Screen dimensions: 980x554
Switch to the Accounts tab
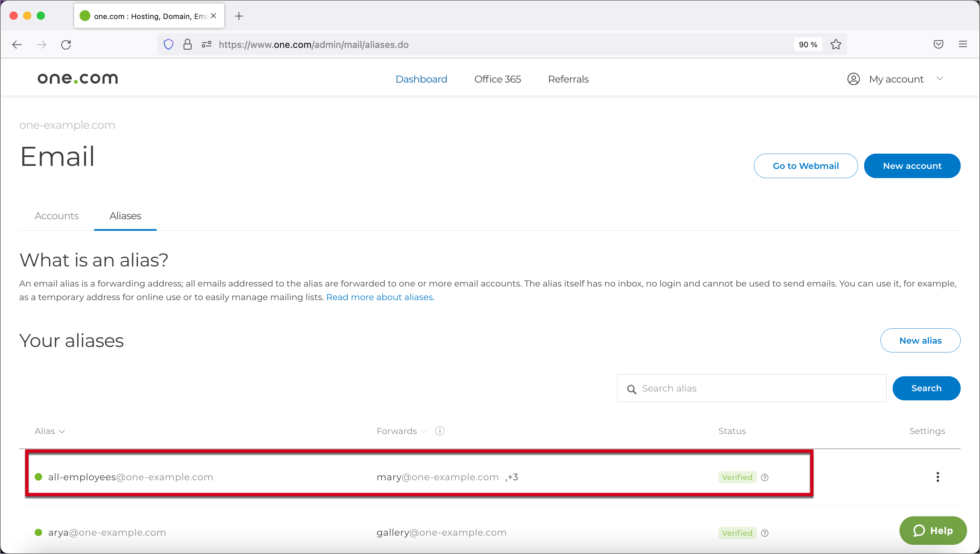coord(57,216)
